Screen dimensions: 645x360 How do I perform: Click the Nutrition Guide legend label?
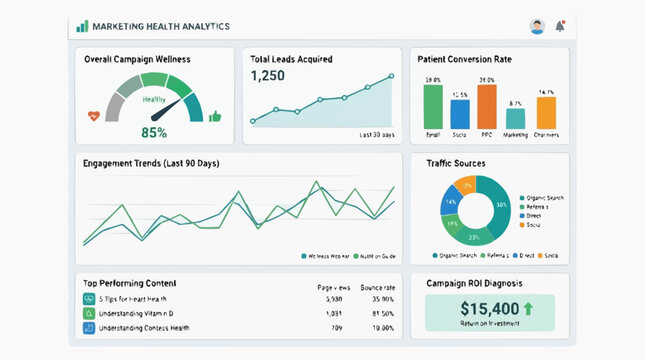pos(378,256)
